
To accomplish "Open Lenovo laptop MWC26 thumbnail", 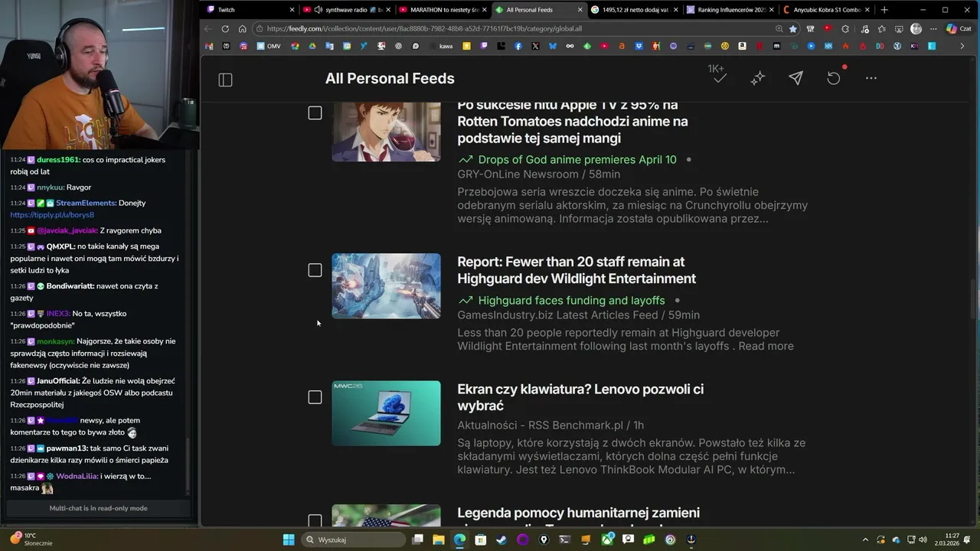I will (x=386, y=413).
